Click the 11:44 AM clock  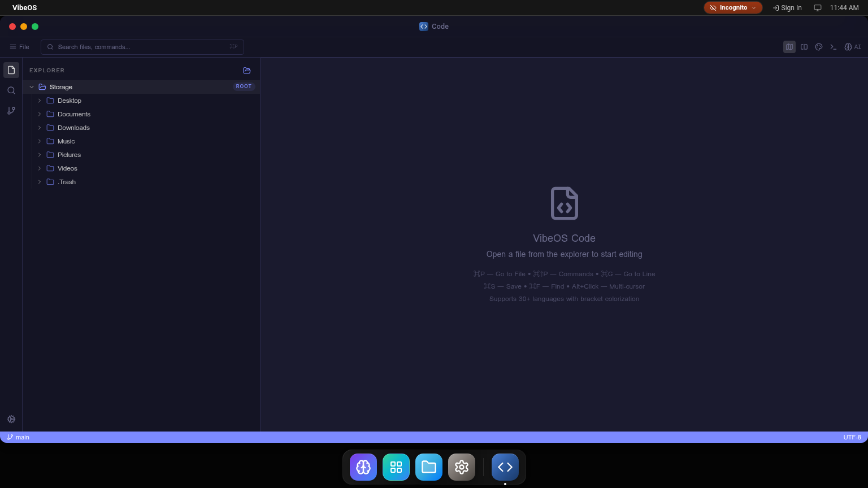(844, 8)
